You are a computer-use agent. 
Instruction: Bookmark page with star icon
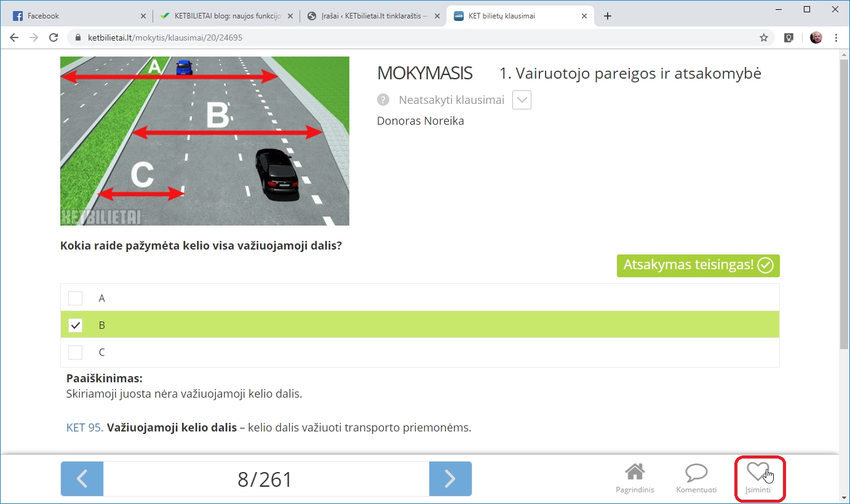click(x=764, y=37)
